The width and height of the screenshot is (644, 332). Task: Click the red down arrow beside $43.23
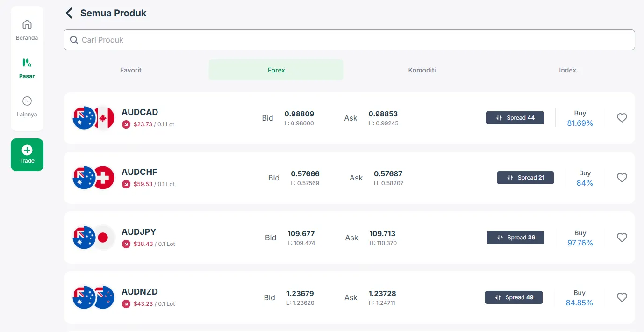[x=126, y=304]
